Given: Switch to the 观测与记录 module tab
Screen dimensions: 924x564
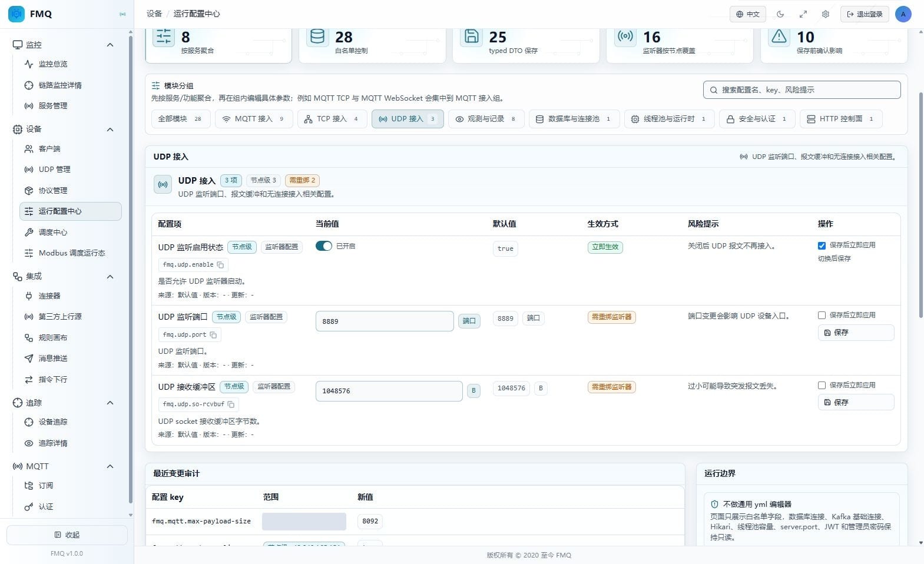Looking at the screenshot, I should pyautogui.click(x=486, y=119).
